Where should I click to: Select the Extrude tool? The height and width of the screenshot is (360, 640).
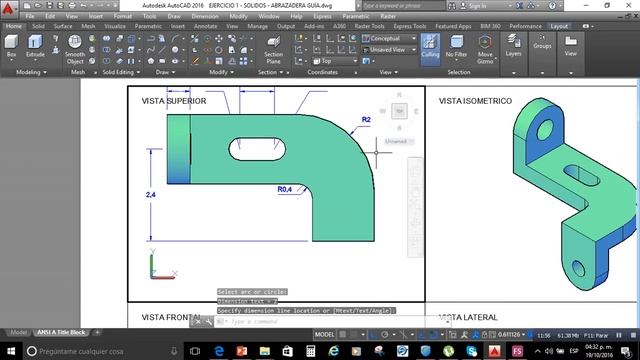(x=35, y=46)
